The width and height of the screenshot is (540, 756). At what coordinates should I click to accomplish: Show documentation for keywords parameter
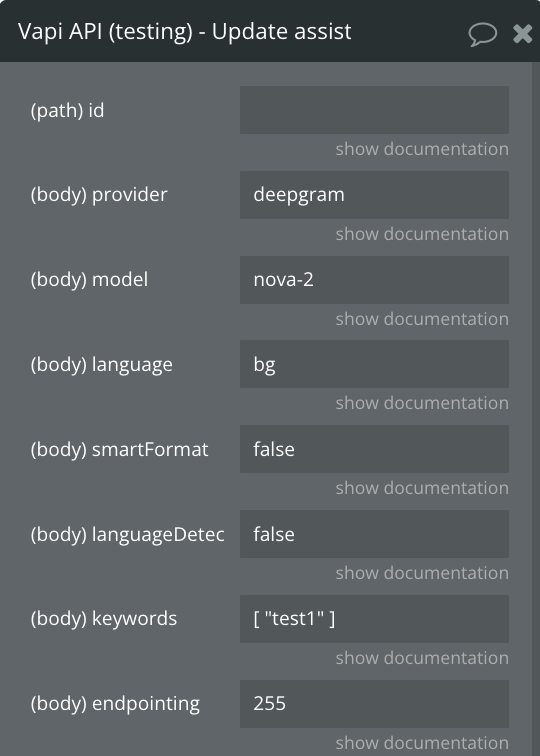422,658
